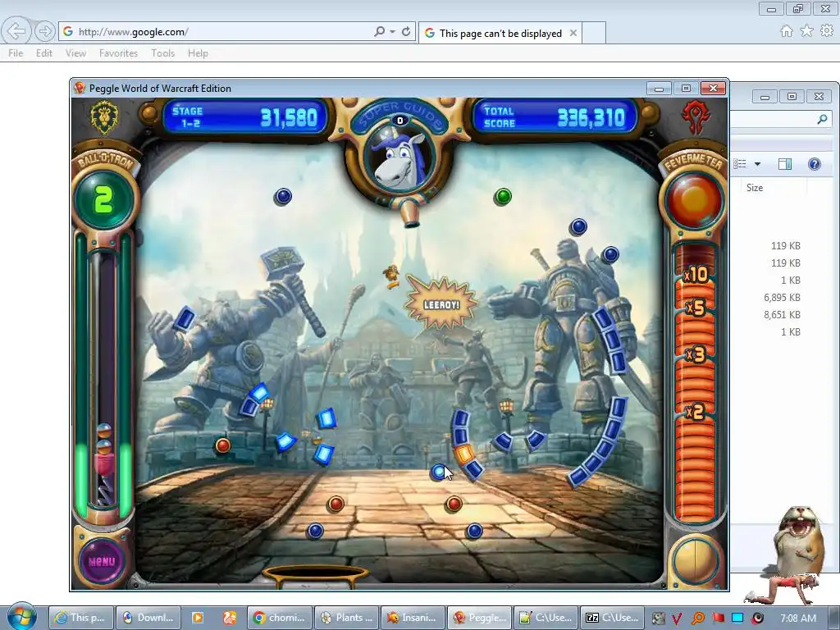Click the Fevermeter x10 multiplier marker

[x=696, y=276]
